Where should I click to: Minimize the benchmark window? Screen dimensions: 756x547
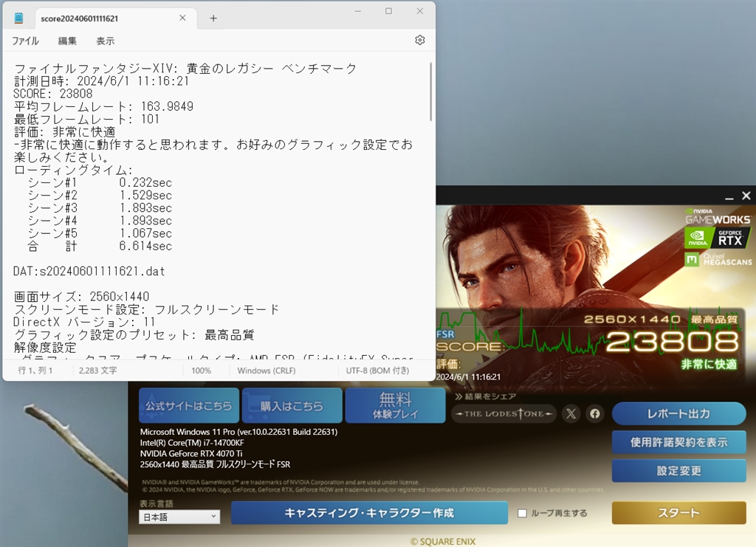(x=729, y=196)
